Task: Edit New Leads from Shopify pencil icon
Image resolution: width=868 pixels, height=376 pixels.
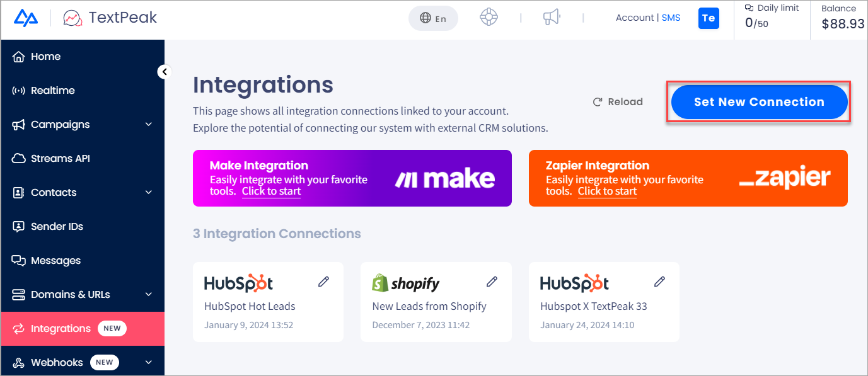Action: [492, 282]
